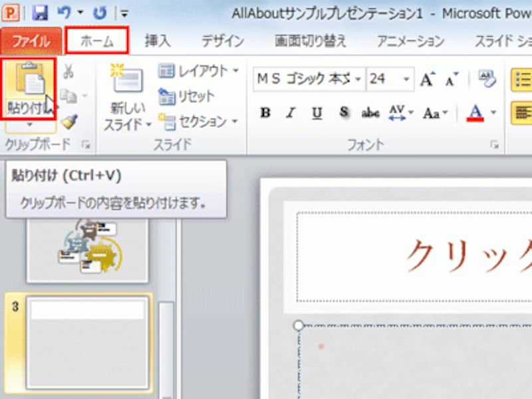Image resolution: width=532 pixels, height=399 pixels.
Task: Expand the New Slide layout dropdown
Action: (148, 124)
